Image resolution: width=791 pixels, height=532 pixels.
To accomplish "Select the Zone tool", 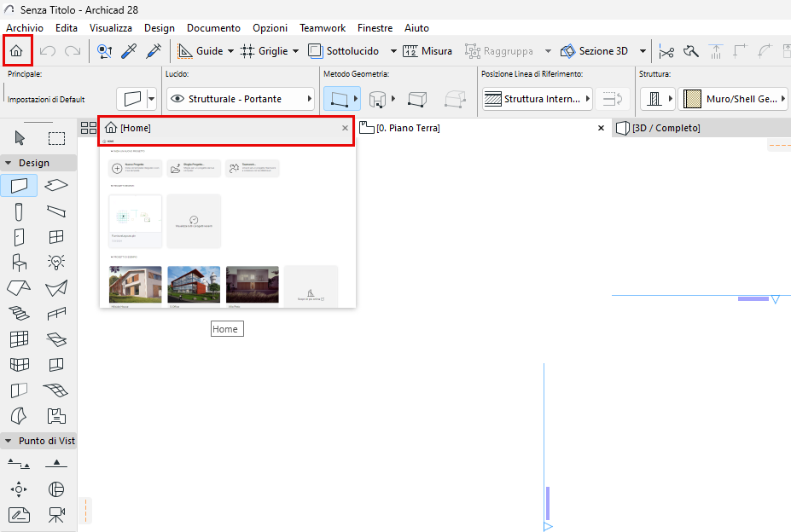I will 56,416.
